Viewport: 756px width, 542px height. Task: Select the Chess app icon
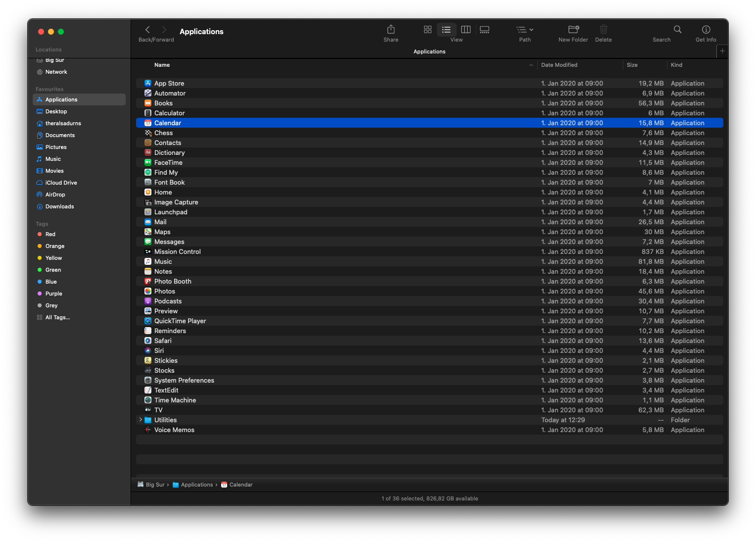[x=148, y=133]
